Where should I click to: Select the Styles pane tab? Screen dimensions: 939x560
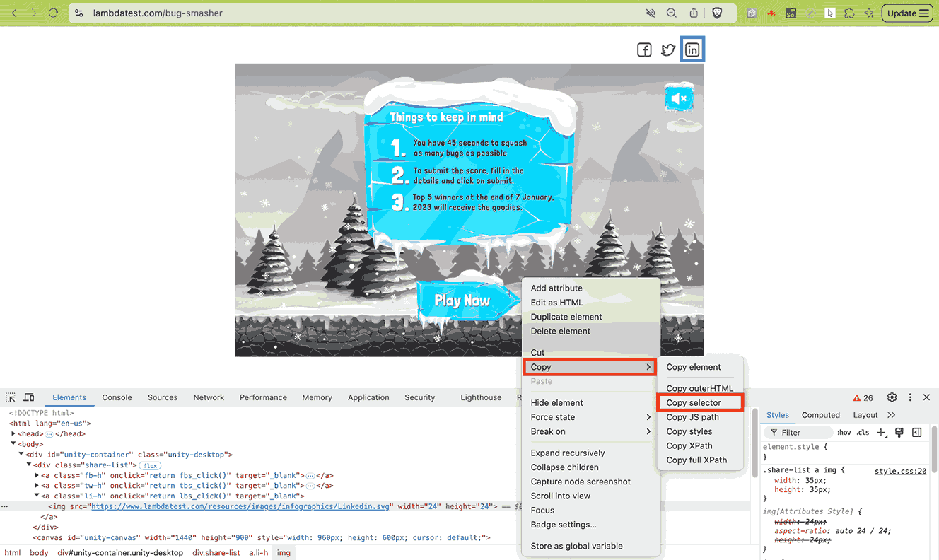777,415
